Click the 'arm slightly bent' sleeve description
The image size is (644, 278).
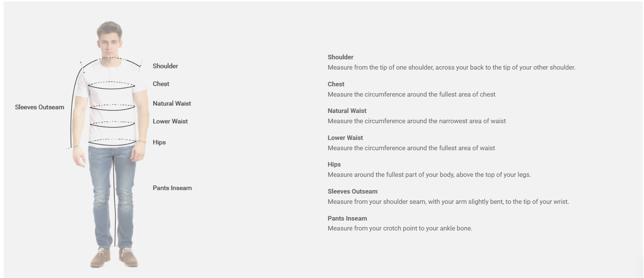coord(448,202)
